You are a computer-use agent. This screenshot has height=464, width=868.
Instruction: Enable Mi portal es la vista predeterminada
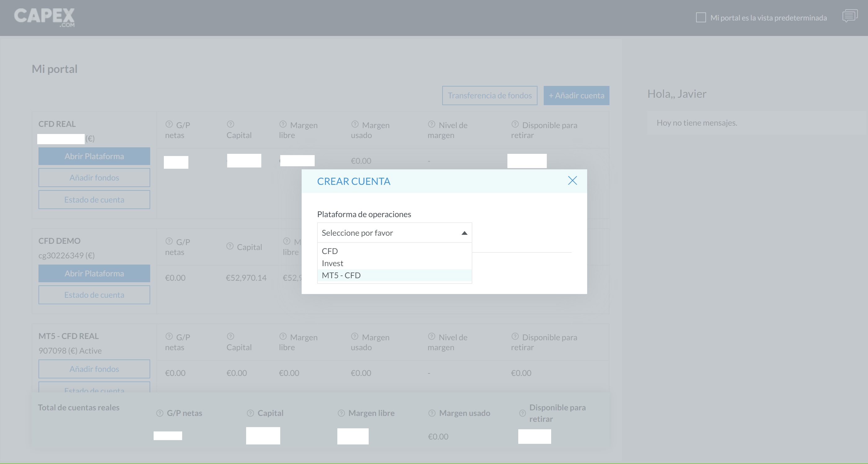pos(700,17)
